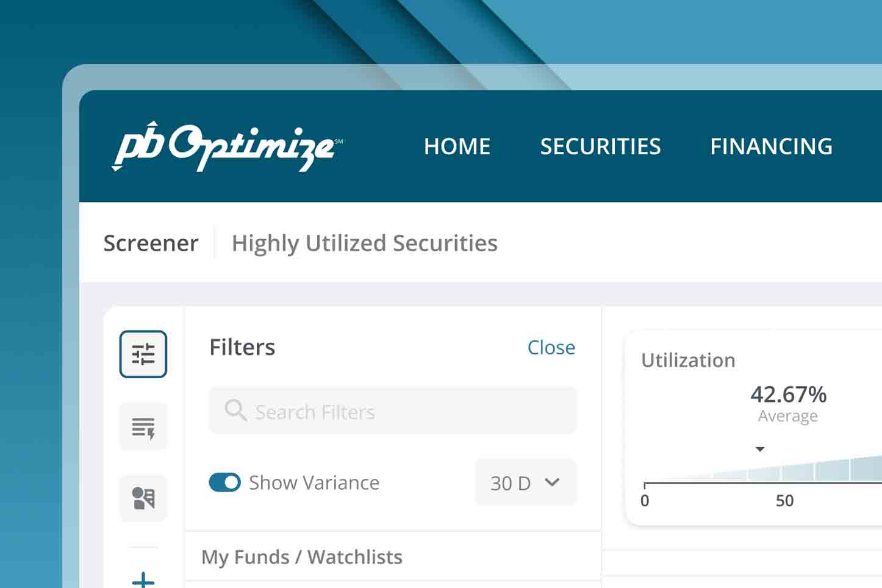Click the magnifier icon in Search Filters
This screenshot has width=882, height=588.
click(235, 411)
